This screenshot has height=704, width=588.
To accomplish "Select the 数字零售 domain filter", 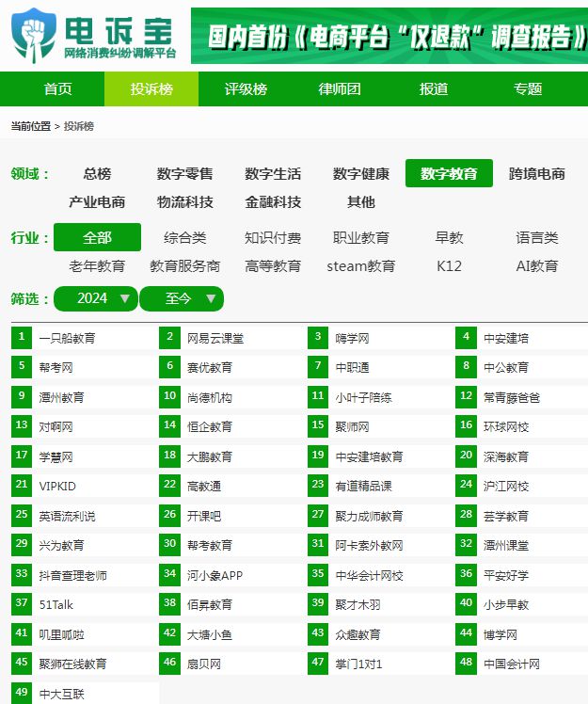I will point(185,173).
